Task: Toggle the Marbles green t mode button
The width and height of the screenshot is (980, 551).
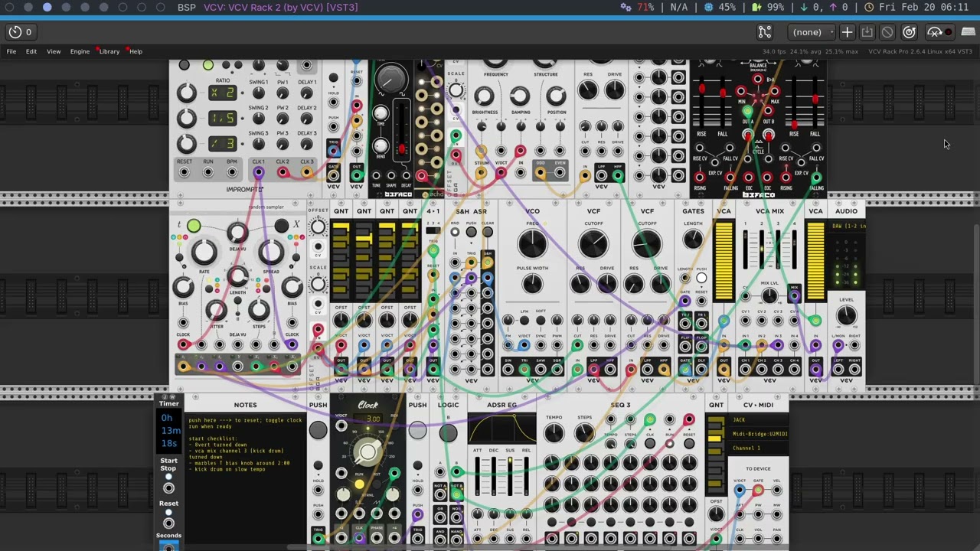Action: click(x=194, y=226)
